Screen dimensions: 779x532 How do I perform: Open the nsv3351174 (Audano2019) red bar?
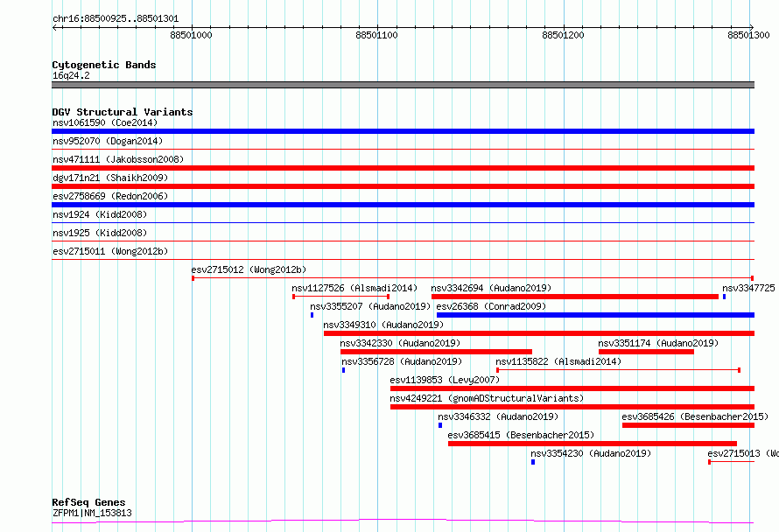(x=646, y=352)
